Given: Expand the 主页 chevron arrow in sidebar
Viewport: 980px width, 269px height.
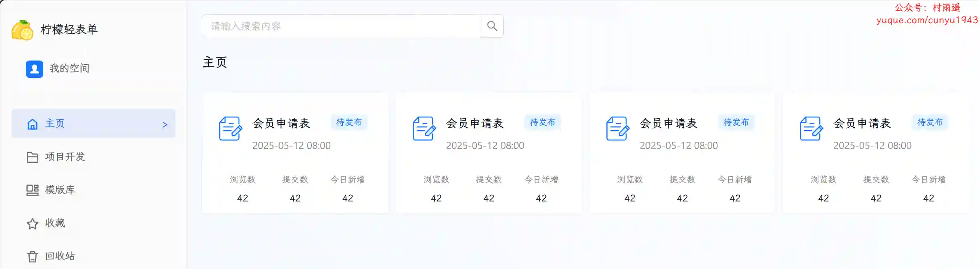Looking at the screenshot, I should 165,124.
